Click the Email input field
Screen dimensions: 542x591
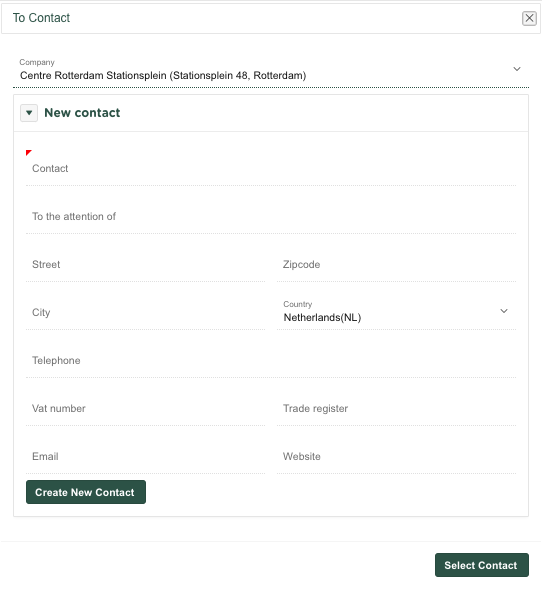[x=145, y=456]
